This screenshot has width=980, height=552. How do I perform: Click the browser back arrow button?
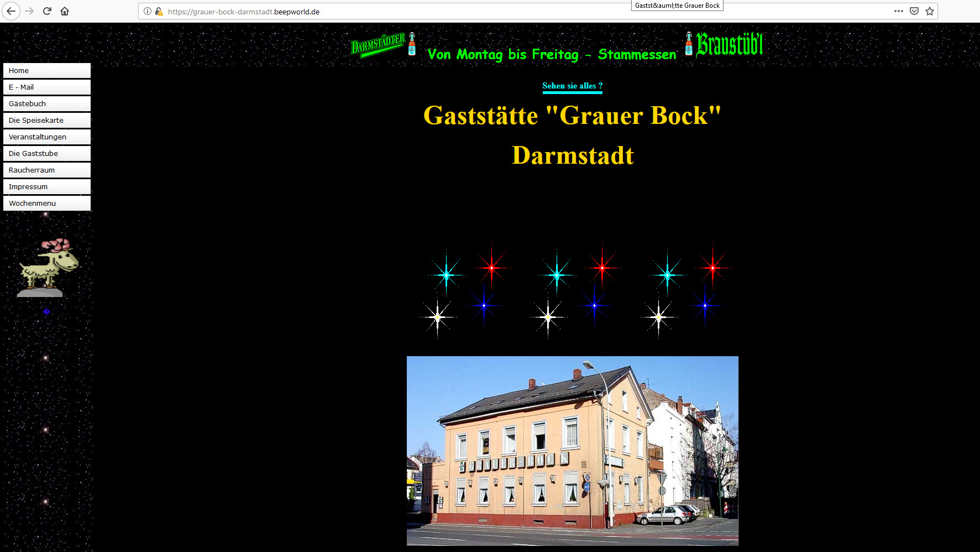[11, 11]
